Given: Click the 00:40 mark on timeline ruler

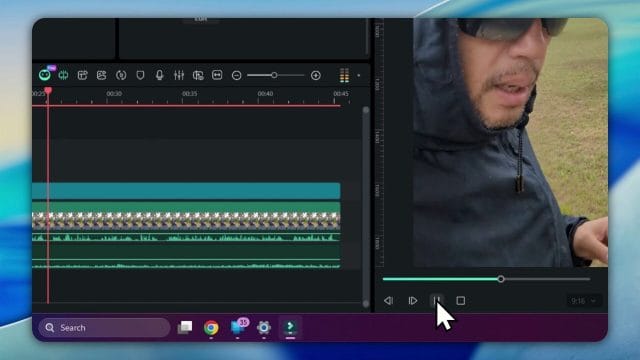Looking at the screenshot, I should (x=265, y=93).
